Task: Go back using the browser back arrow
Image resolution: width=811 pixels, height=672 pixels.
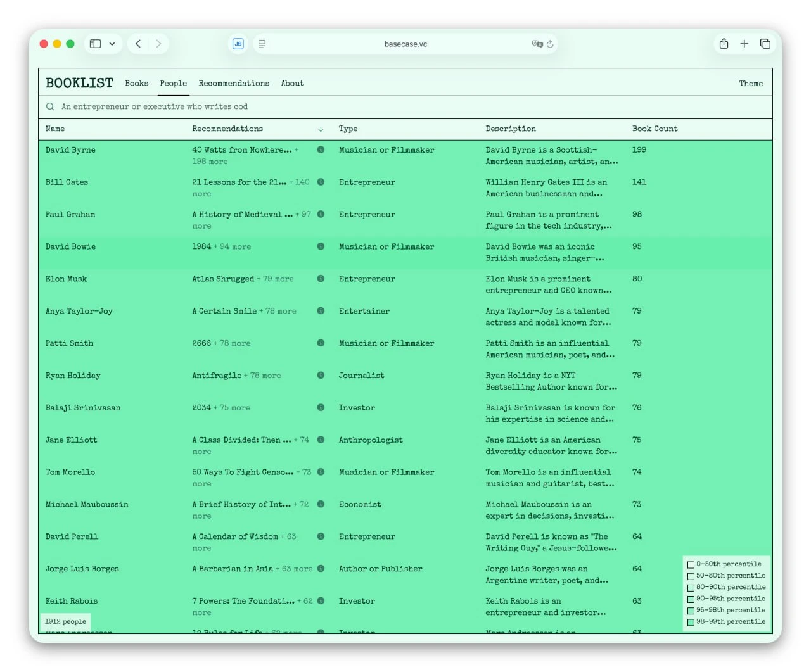Action: coord(138,44)
